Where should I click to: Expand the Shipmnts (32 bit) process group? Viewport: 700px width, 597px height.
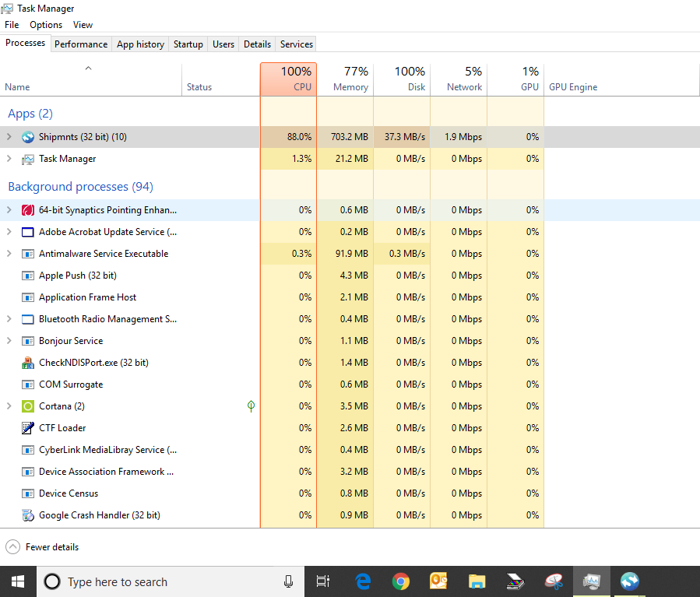pyautogui.click(x=9, y=137)
